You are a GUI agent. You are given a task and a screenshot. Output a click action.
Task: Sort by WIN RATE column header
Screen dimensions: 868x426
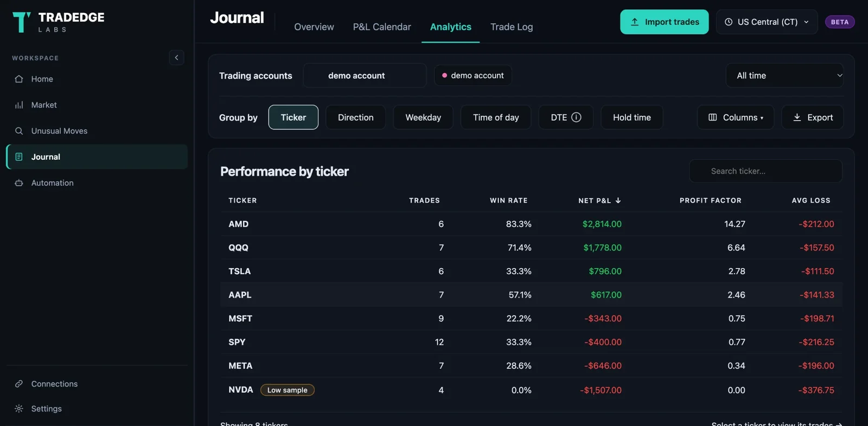coord(509,201)
